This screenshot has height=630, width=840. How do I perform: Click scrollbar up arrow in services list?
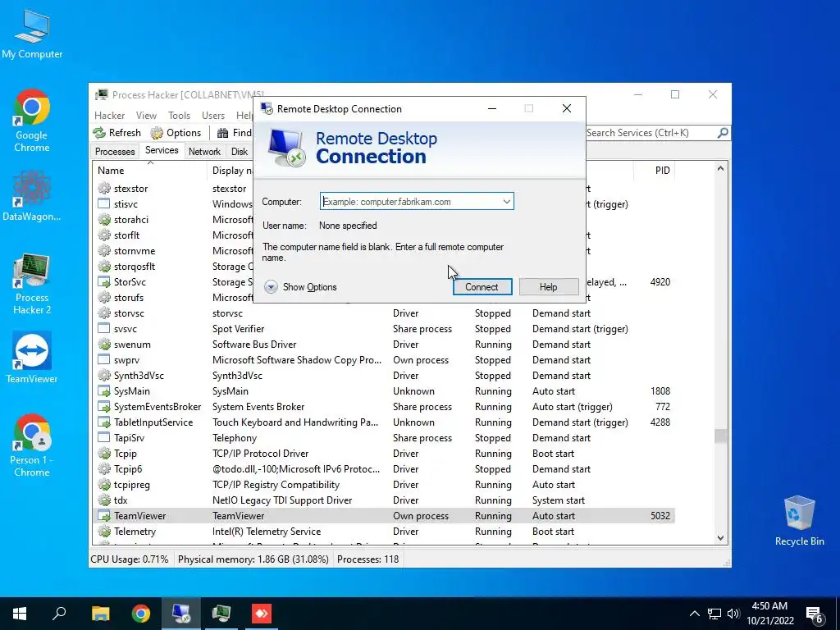(720, 169)
